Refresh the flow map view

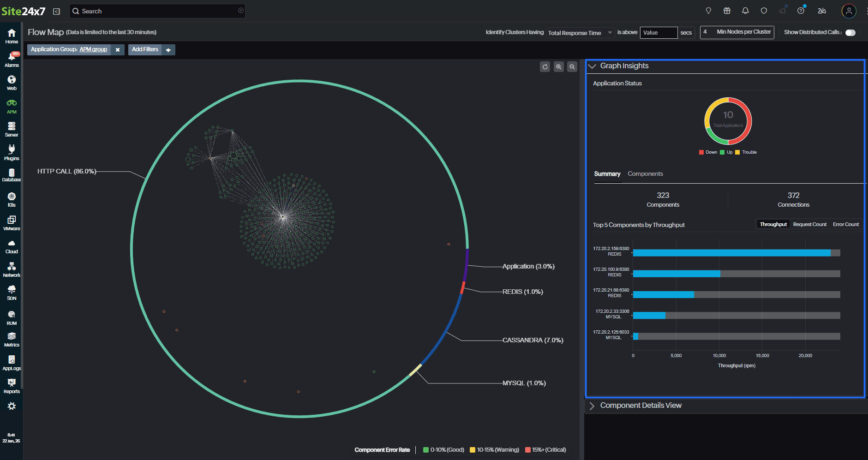(545, 66)
